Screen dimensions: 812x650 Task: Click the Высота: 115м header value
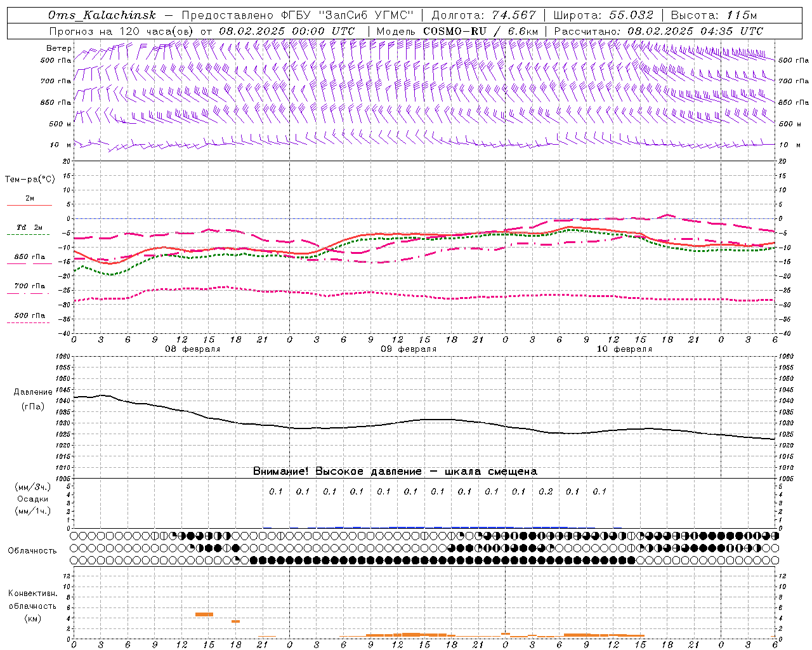714,15
